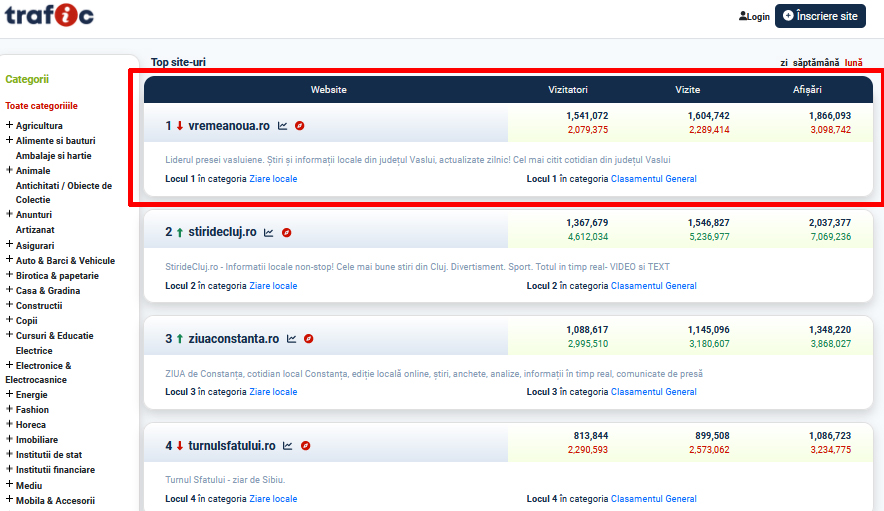Image resolution: width=884 pixels, height=511 pixels.
Task: Expand the Casa & Gradina category
Action: [9, 290]
